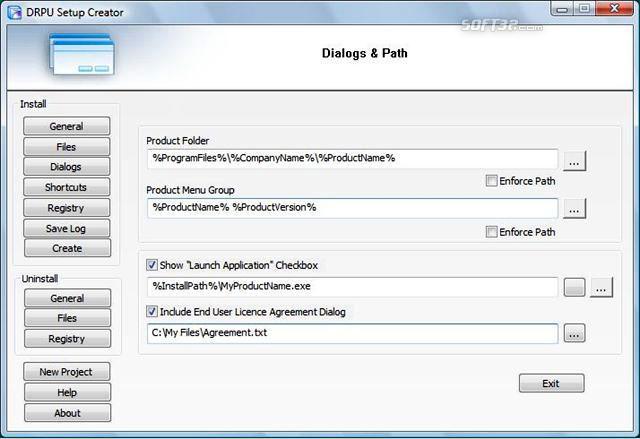
Task: Close the DRPU Setup Creator window
Action: (x=614, y=8)
